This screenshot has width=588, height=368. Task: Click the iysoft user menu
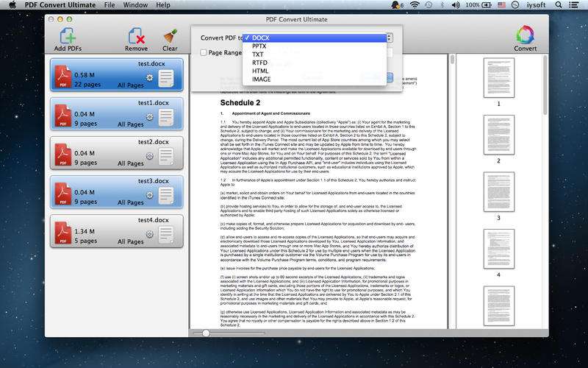point(537,5)
